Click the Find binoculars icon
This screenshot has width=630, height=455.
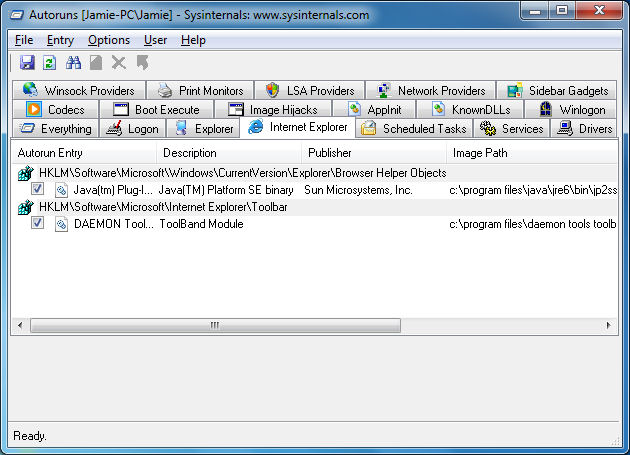pyautogui.click(x=73, y=63)
